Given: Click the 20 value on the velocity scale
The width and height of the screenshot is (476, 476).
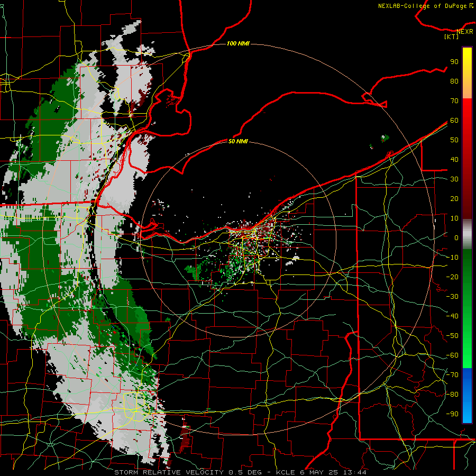Looking at the screenshot, I should 454,199.
